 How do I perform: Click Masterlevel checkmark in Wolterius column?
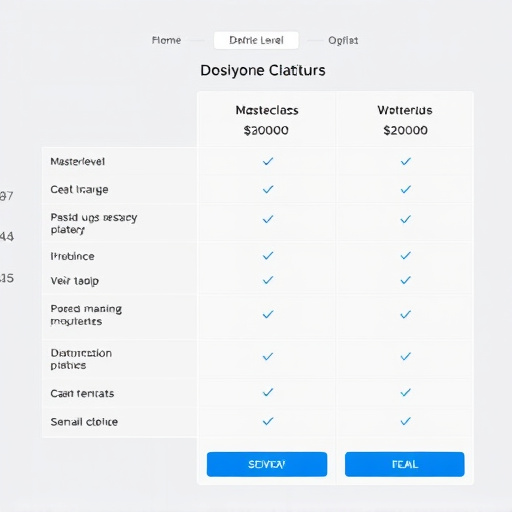coord(405,161)
